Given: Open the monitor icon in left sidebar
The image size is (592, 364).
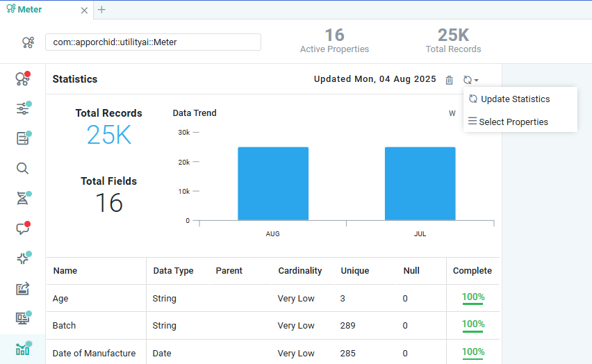Looking at the screenshot, I should pyautogui.click(x=23, y=319).
